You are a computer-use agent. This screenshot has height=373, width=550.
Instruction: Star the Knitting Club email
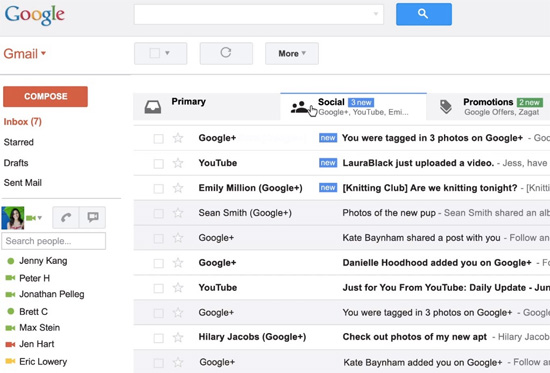[x=178, y=188]
